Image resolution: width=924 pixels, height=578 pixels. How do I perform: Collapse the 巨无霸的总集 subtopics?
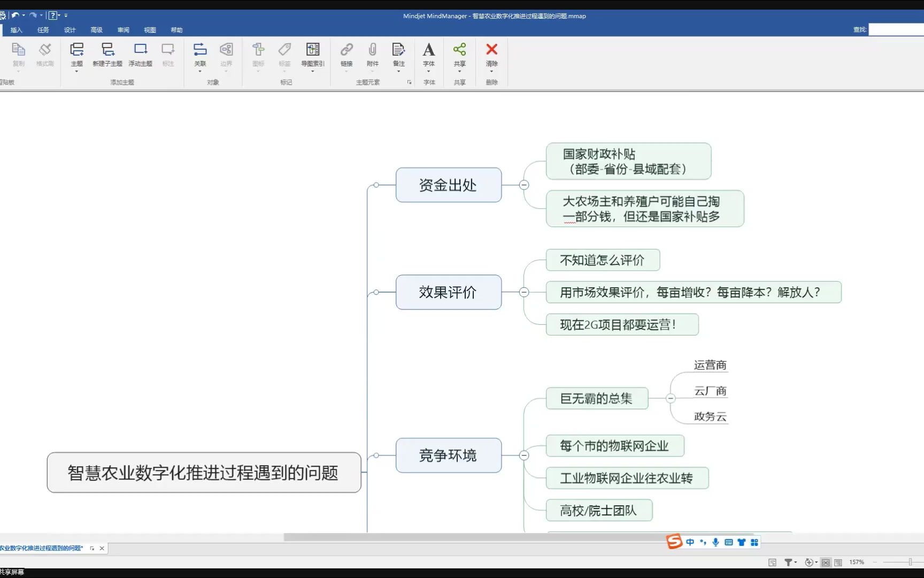click(x=671, y=398)
